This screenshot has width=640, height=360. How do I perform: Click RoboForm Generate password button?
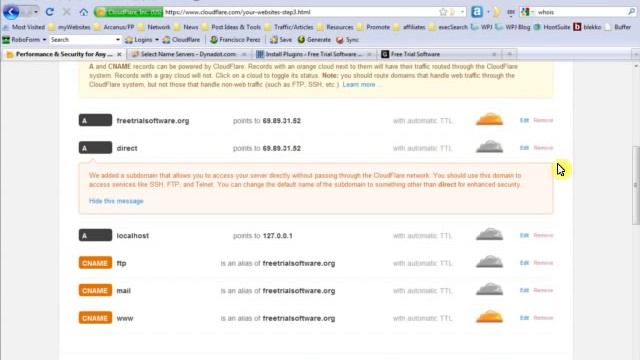pos(314,40)
